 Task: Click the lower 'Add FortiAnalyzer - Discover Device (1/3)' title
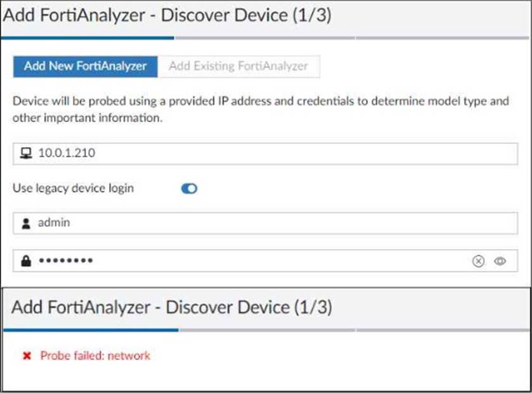[172, 307]
